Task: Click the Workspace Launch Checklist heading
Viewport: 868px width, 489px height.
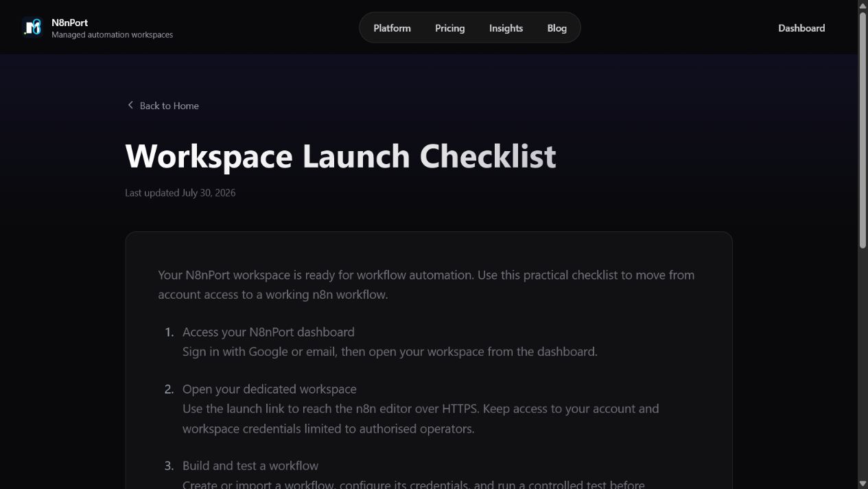Action: (340, 156)
